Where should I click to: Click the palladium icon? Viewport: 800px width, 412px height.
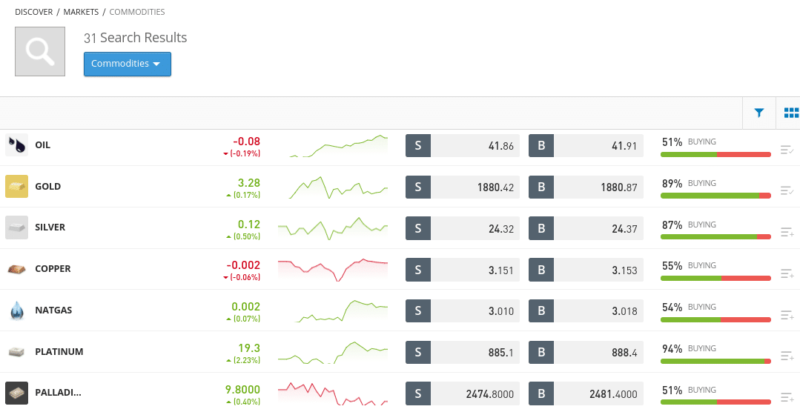pyautogui.click(x=16, y=393)
